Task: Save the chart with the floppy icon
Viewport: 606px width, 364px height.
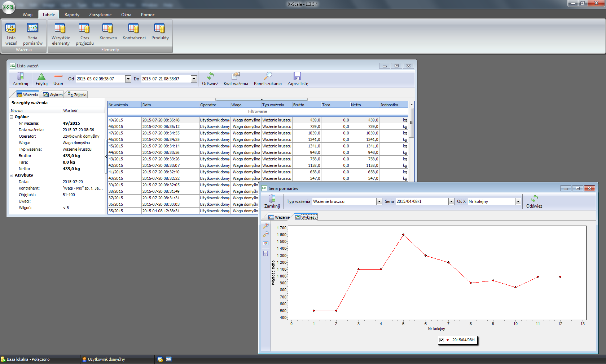Action: [266, 253]
